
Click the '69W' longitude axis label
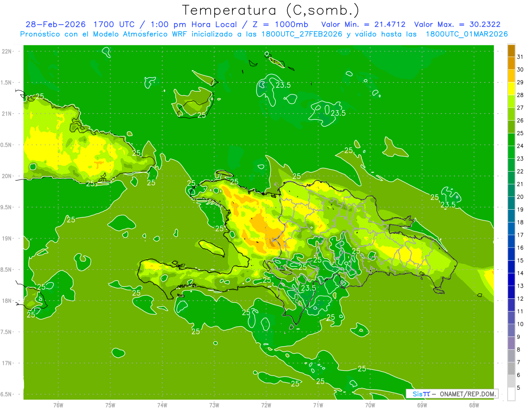(422, 405)
